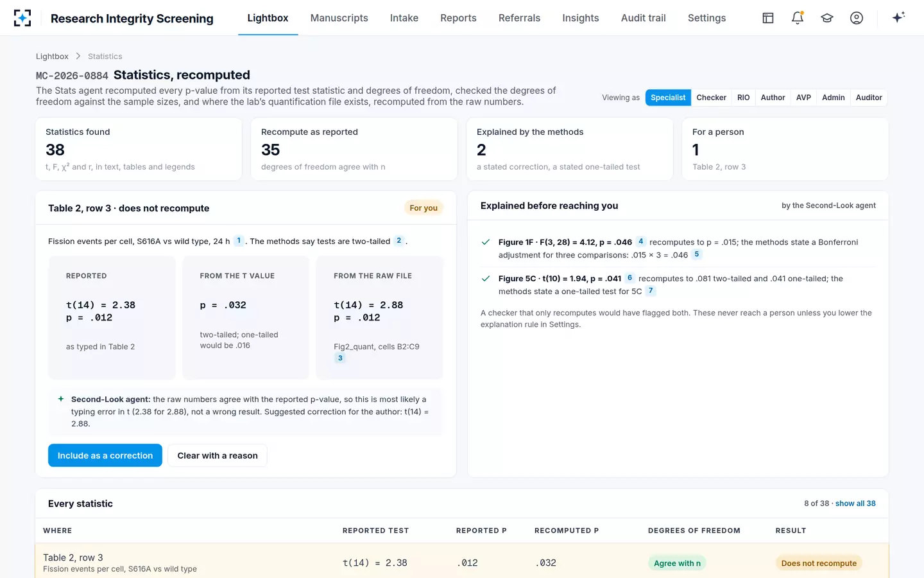Open citation marker 2 after 'two-tailed'
This screenshot has height=578, width=924.
399,241
